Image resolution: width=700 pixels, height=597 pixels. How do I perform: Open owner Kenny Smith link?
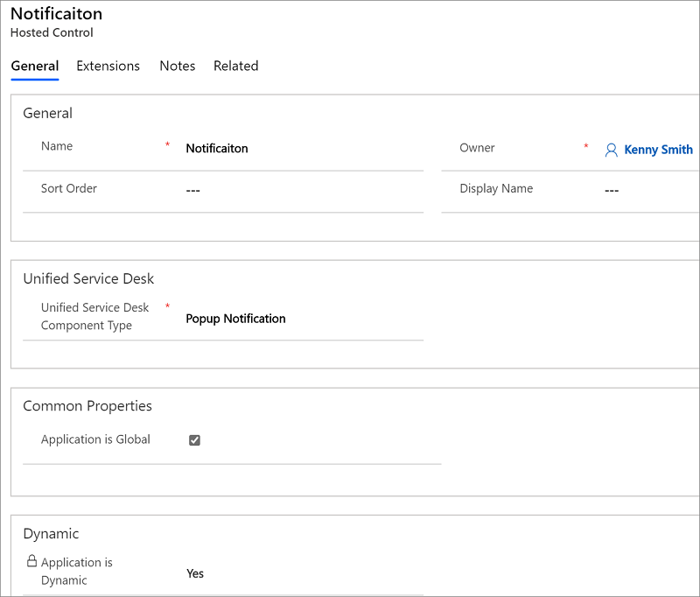click(658, 150)
